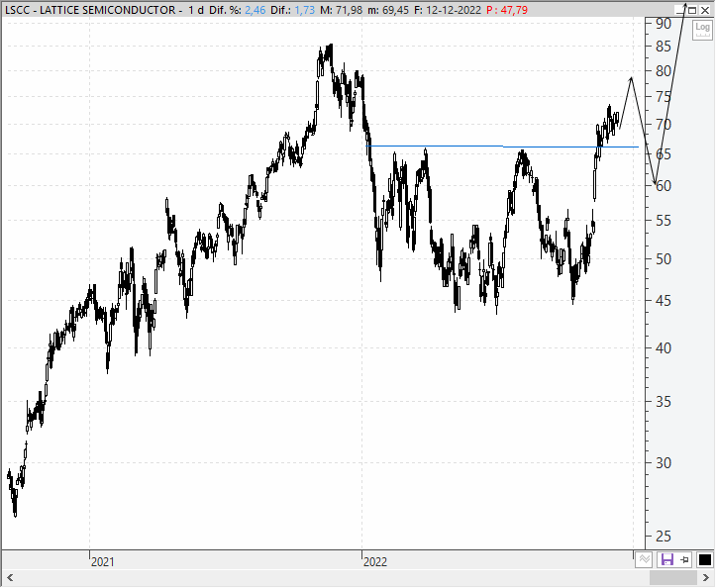Click the 90 price axis label
The width and height of the screenshot is (716, 588).
click(664, 24)
